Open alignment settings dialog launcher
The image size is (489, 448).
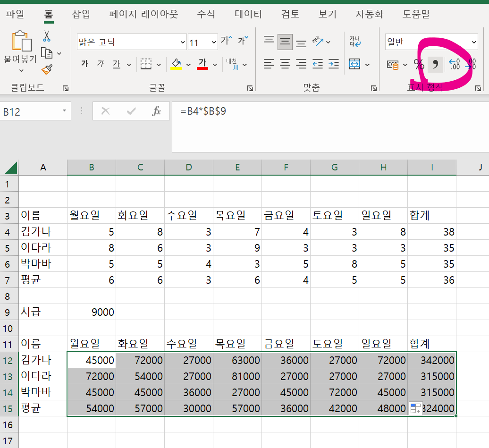click(374, 88)
